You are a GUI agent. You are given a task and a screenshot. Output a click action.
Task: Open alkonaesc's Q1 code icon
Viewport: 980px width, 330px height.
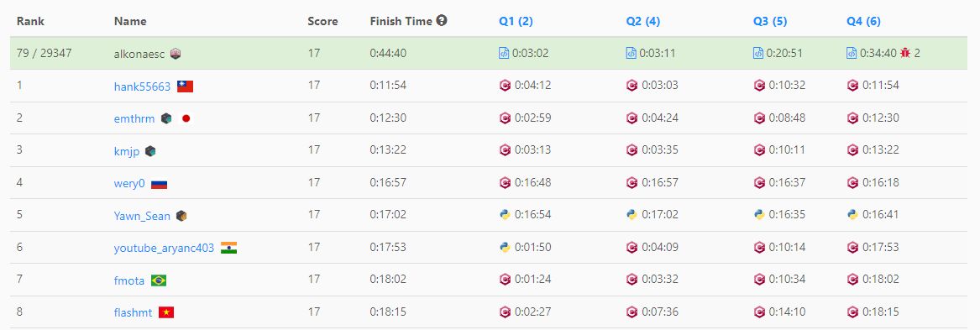505,53
